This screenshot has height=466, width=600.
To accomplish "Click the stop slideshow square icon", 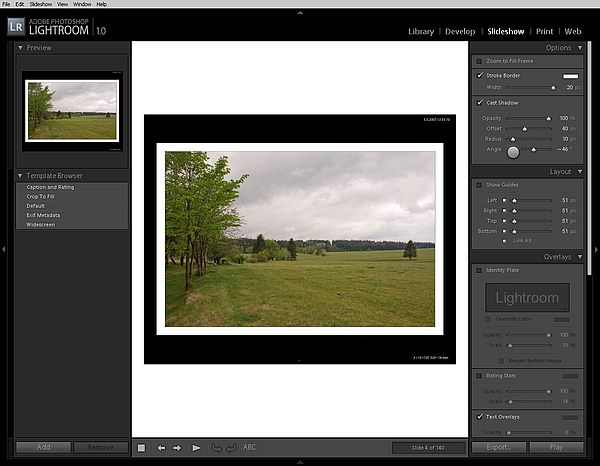I will point(141,448).
